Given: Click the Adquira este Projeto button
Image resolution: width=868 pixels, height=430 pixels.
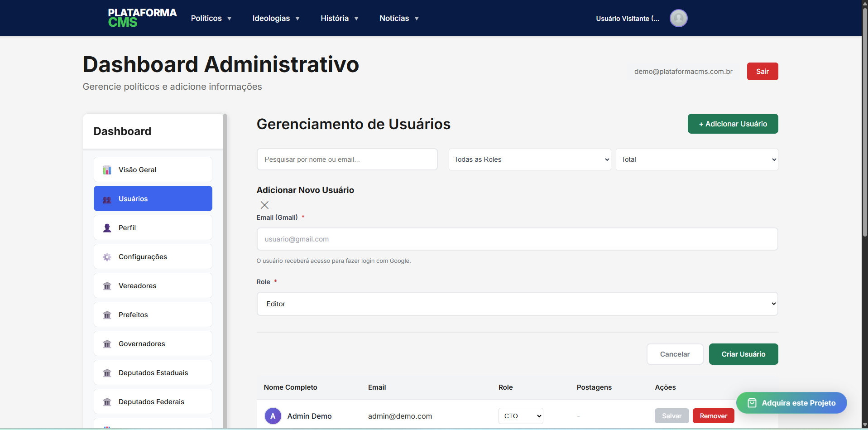Looking at the screenshot, I should pos(791,403).
